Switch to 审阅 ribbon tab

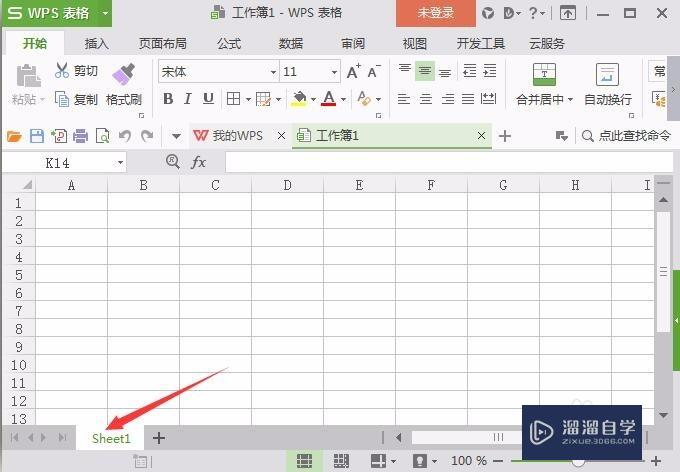[353, 43]
